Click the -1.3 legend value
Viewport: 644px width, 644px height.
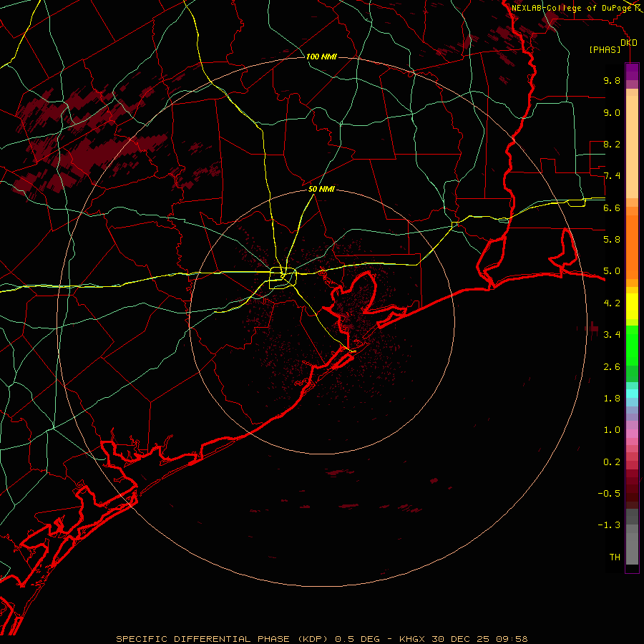[609, 525]
